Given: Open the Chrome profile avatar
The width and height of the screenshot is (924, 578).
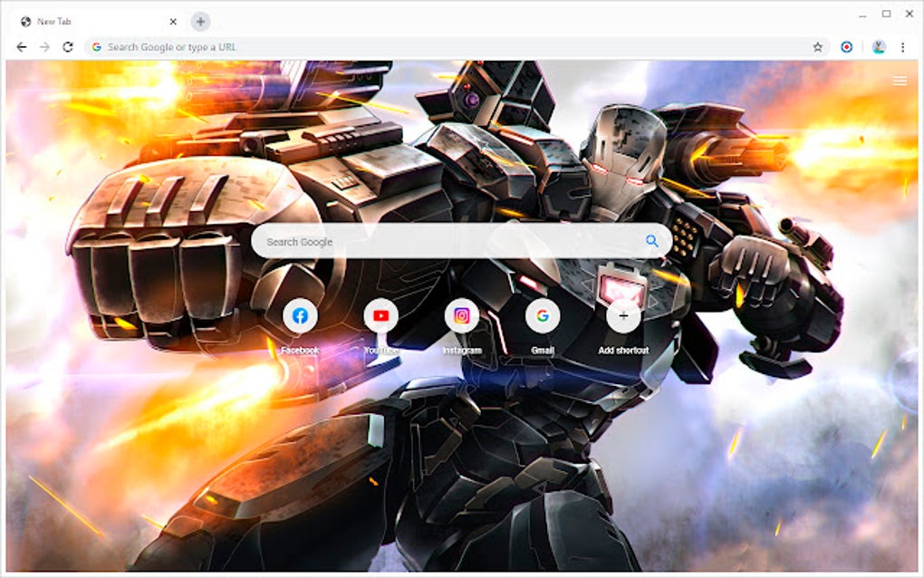Looking at the screenshot, I should coord(879,46).
